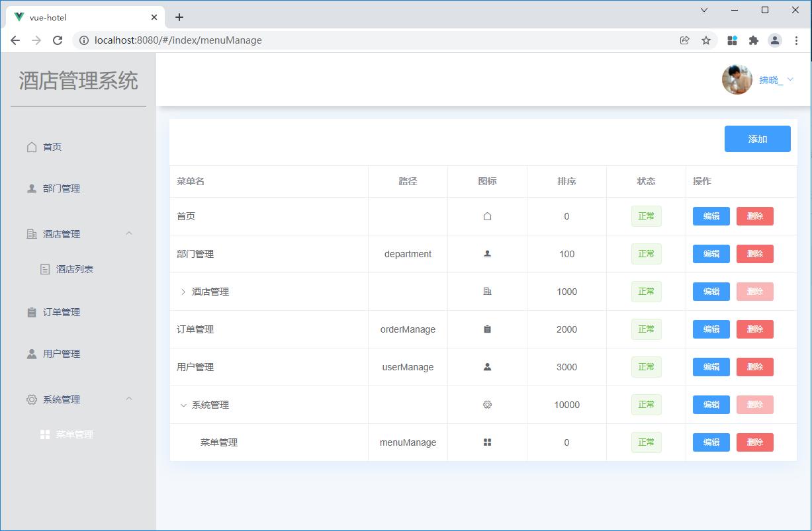Select the 酒店管理 building icon
This screenshot has height=531, width=812.
pos(31,233)
